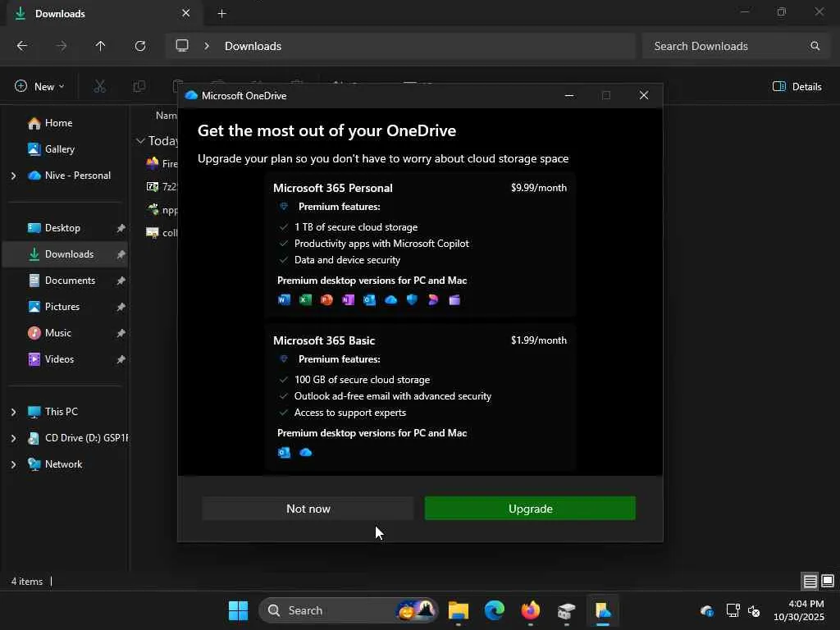This screenshot has height=630, width=840.
Task: Click the Upgrade button in OneDrive dialog
Action: click(530, 508)
